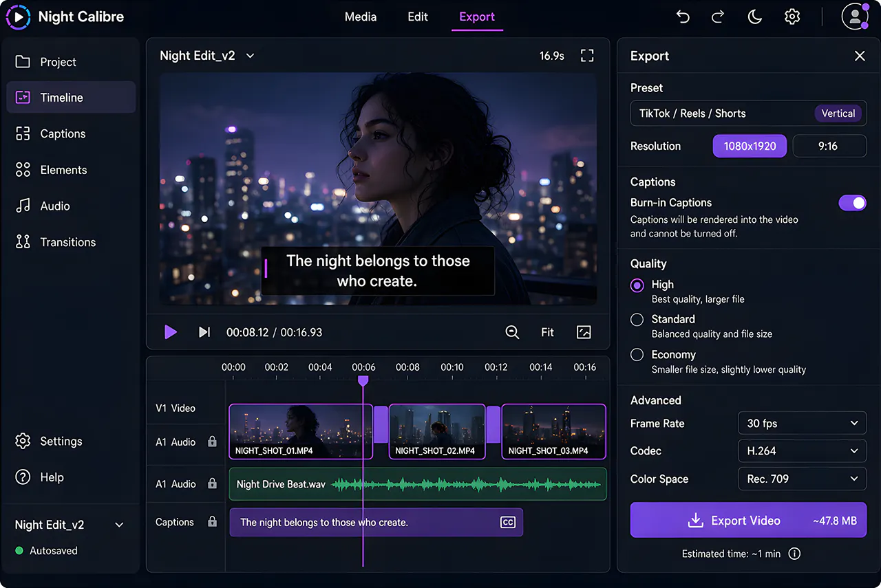Open the Captions panel in sidebar
The image size is (881, 588).
pyautogui.click(x=71, y=133)
